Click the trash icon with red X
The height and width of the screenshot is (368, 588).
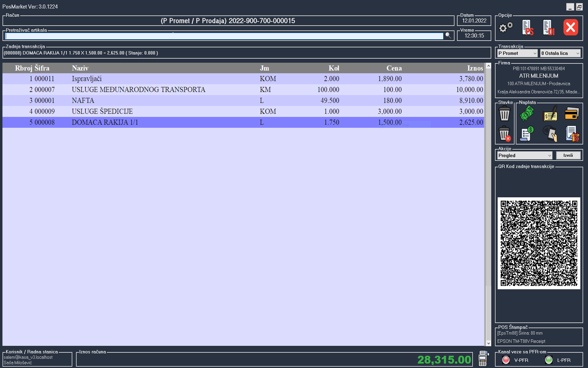504,134
